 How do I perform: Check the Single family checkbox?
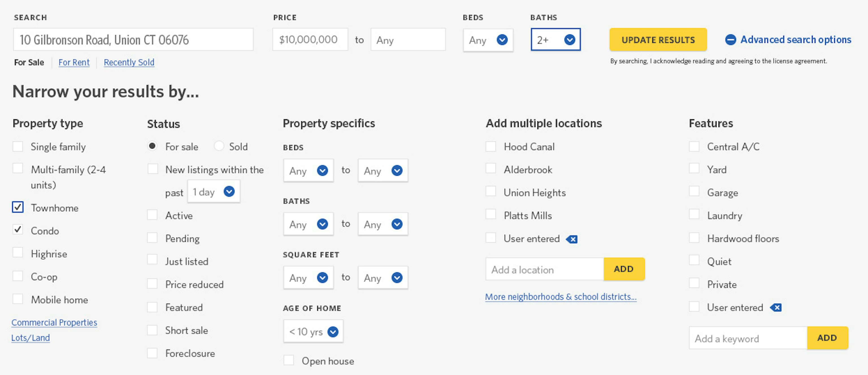tap(18, 147)
